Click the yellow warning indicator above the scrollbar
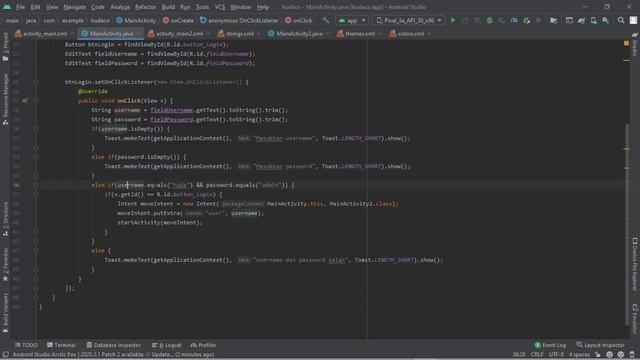The height and width of the screenshot is (360, 640). (627, 43)
